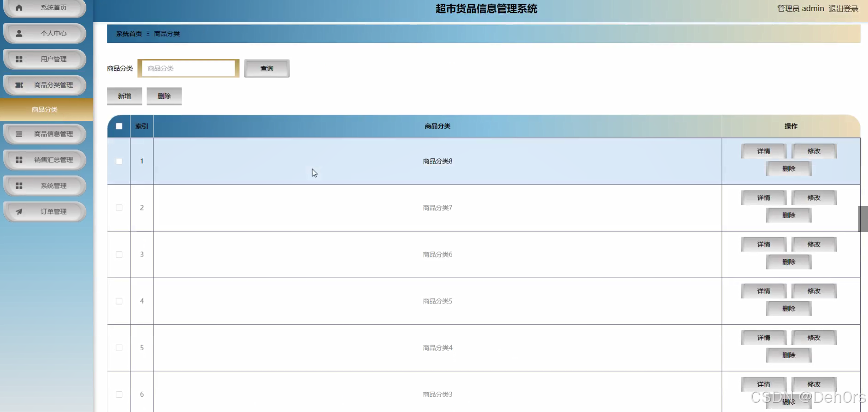The width and height of the screenshot is (868, 412).
Task: Expand the 系统管理 sidebar menu
Action: pyautogui.click(x=45, y=185)
